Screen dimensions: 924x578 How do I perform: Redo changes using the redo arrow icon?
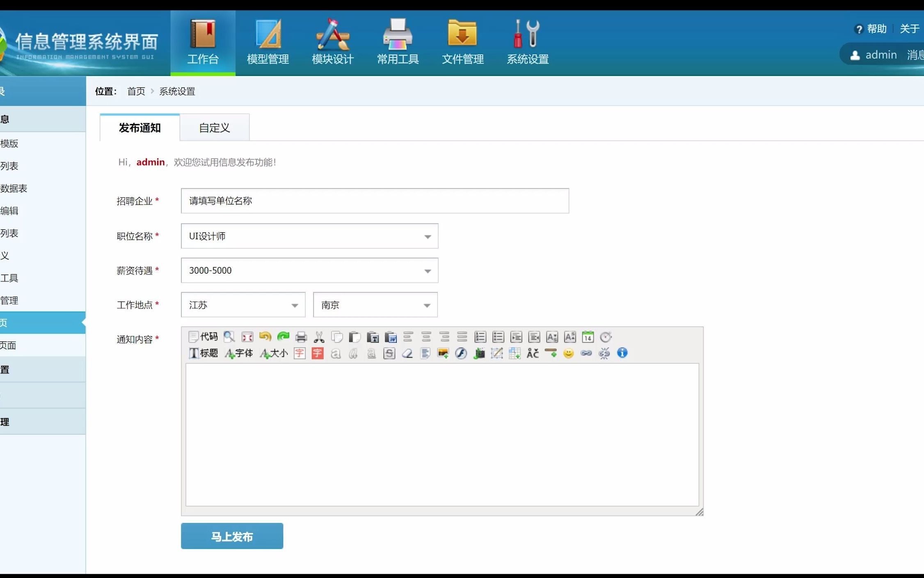tap(283, 337)
